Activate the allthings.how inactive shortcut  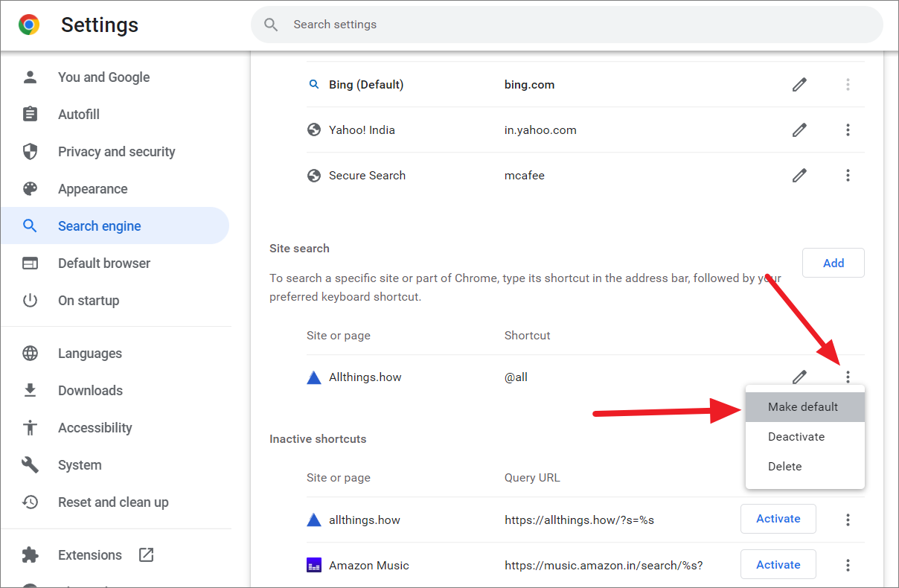pyautogui.click(x=778, y=519)
